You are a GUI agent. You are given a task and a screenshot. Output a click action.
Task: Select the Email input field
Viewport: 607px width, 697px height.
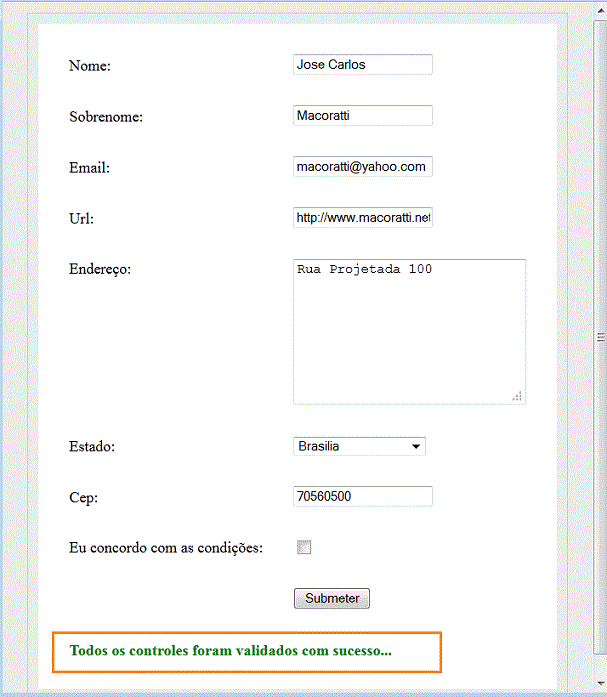(363, 167)
